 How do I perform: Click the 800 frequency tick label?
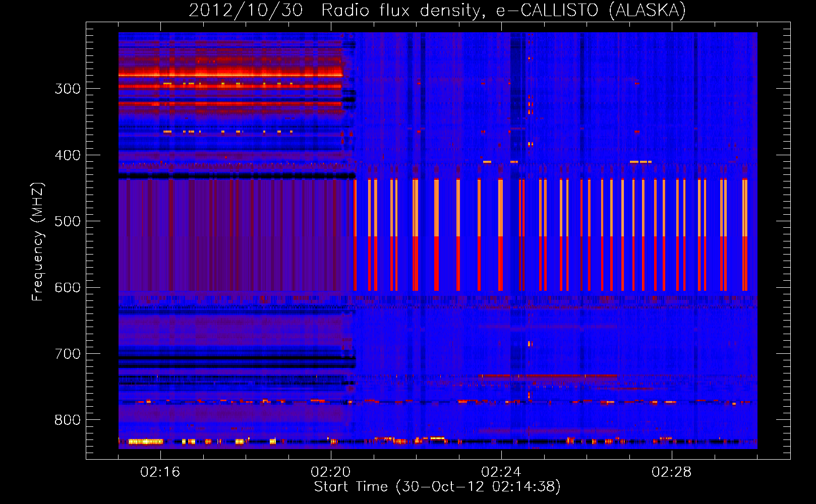click(68, 420)
